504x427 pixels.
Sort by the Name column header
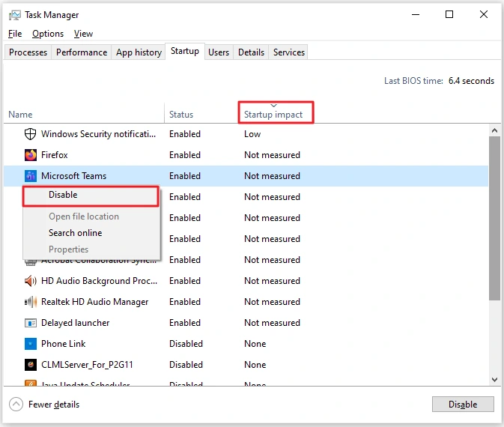[x=84, y=113]
